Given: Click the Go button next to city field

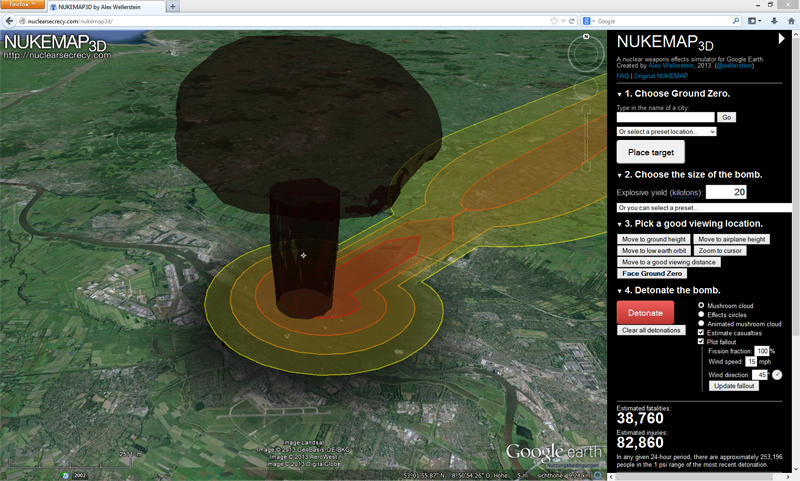Looking at the screenshot, I should click(x=727, y=117).
